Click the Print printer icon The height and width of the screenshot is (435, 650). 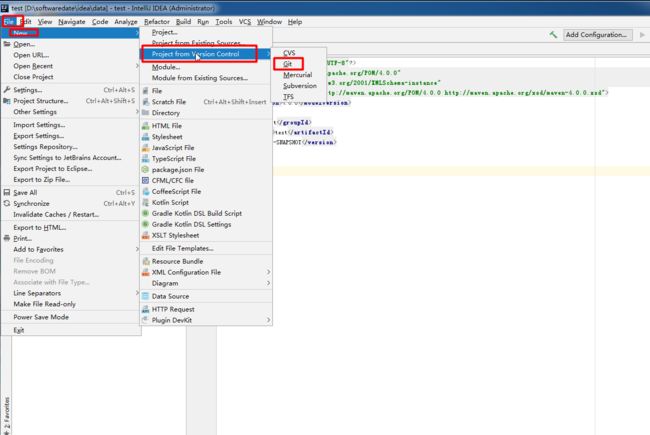pyautogui.click(x=7, y=238)
